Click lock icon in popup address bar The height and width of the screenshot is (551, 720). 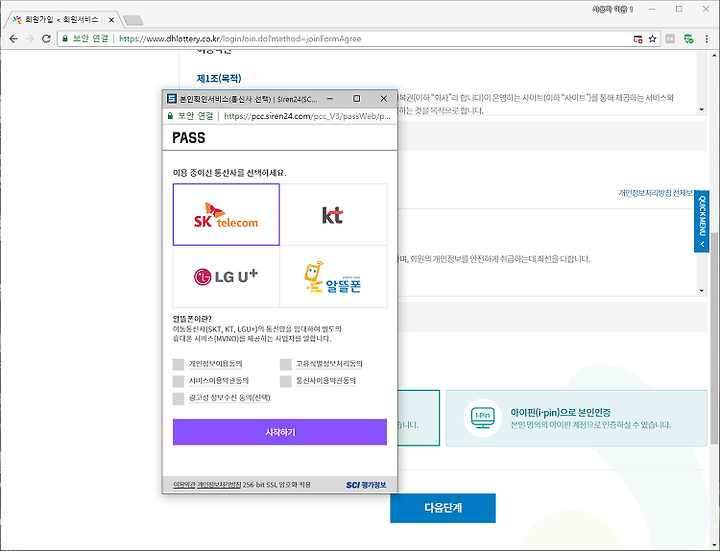(x=170, y=116)
